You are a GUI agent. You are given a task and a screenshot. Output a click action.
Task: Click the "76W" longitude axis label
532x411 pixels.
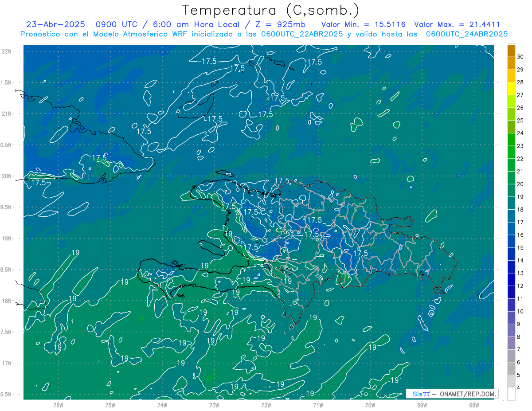click(x=58, y=405)
